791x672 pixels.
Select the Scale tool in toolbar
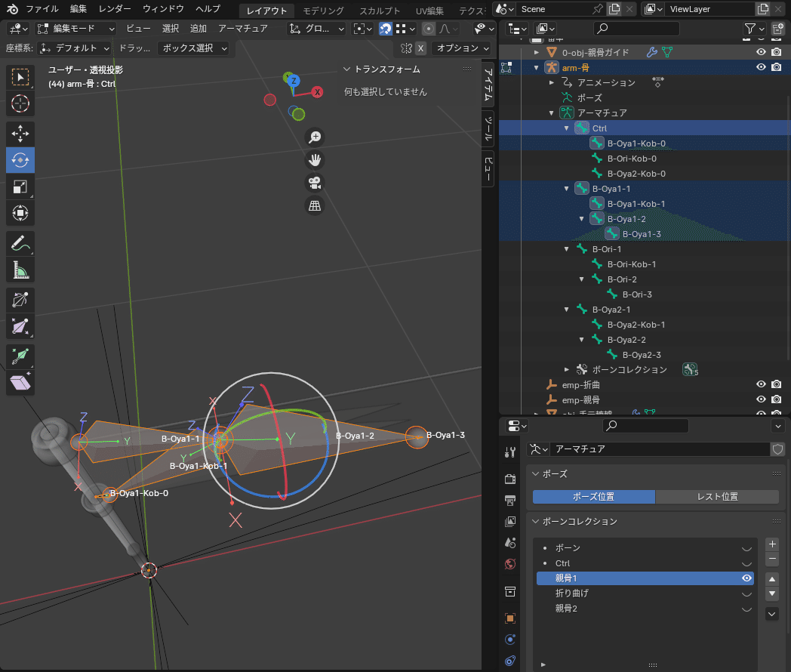20,186
